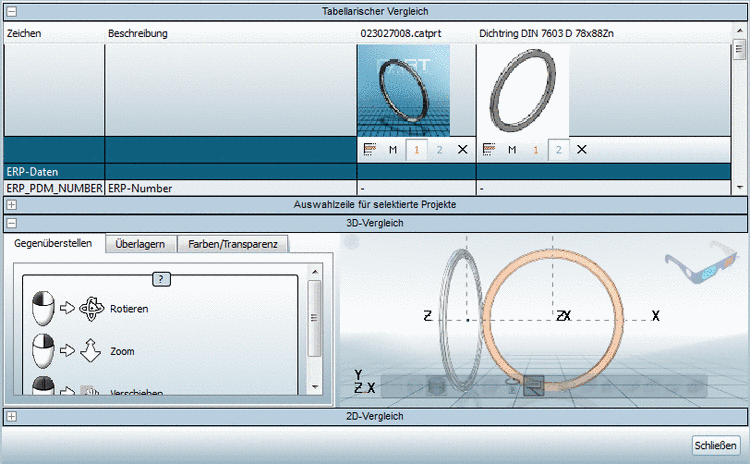
Task: Click the Rotieren mouse icon
Action: tap(43, 308)
